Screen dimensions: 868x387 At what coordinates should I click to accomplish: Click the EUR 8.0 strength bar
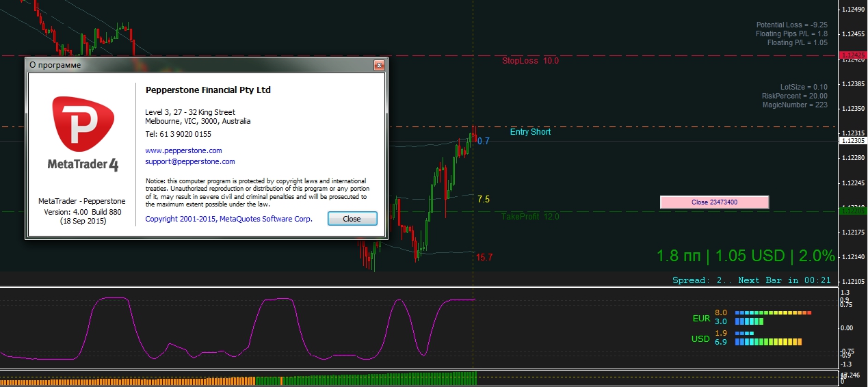[773, 312]
